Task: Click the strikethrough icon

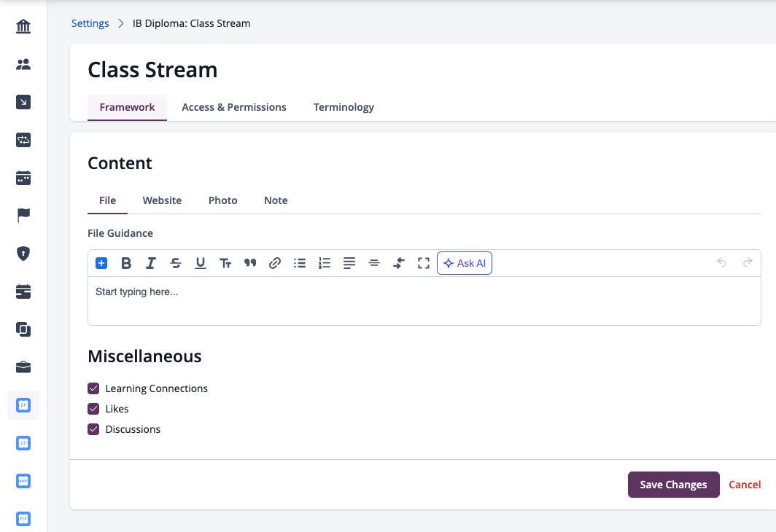Action: click(x=176, y=263)
